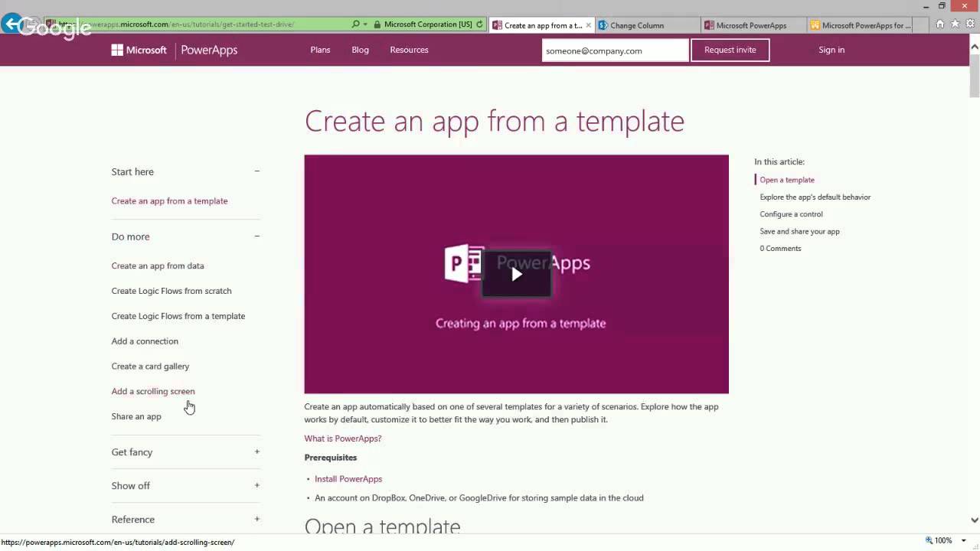Click the vertical scrollbar thumb
The height and width of the screenshot is (551, 980).
(975, 74)
